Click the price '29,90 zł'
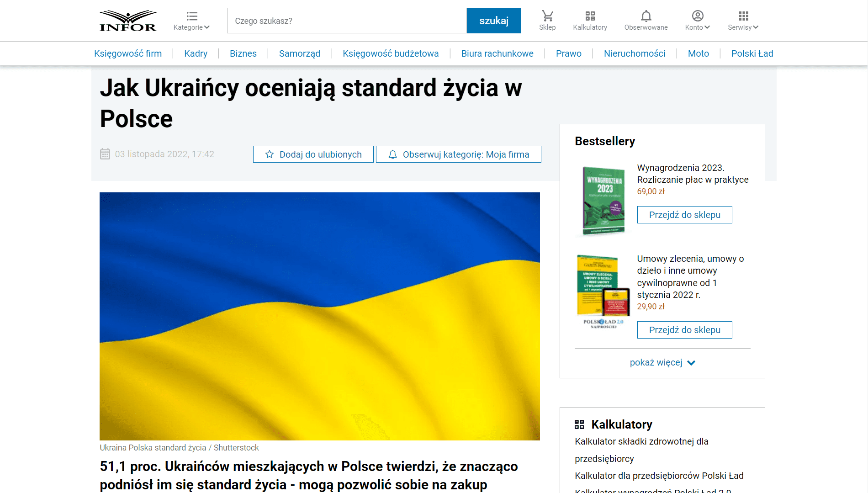Viewport: 868px width, 493px height. coord(651,307)
